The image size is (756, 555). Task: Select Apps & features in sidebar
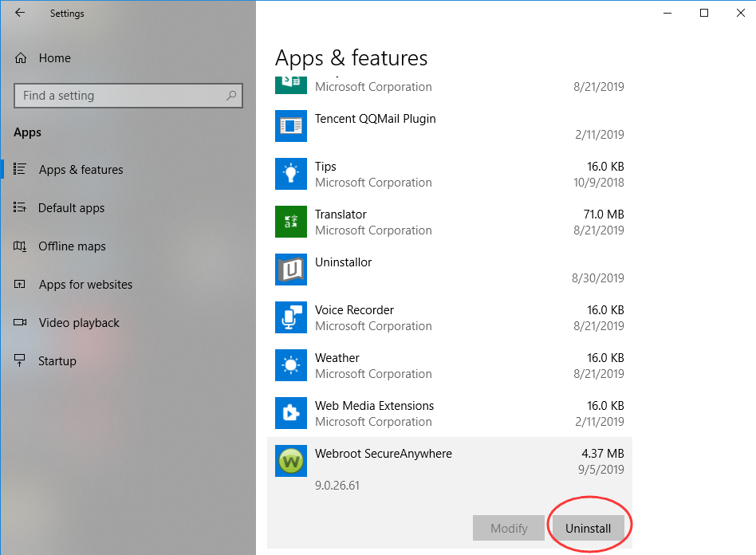(x=81, y=170)
